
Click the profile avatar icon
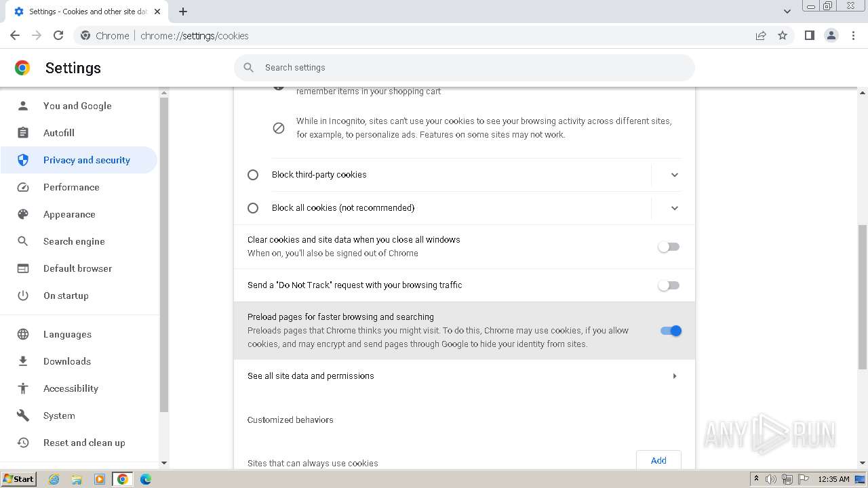click(x=831, y=35)
